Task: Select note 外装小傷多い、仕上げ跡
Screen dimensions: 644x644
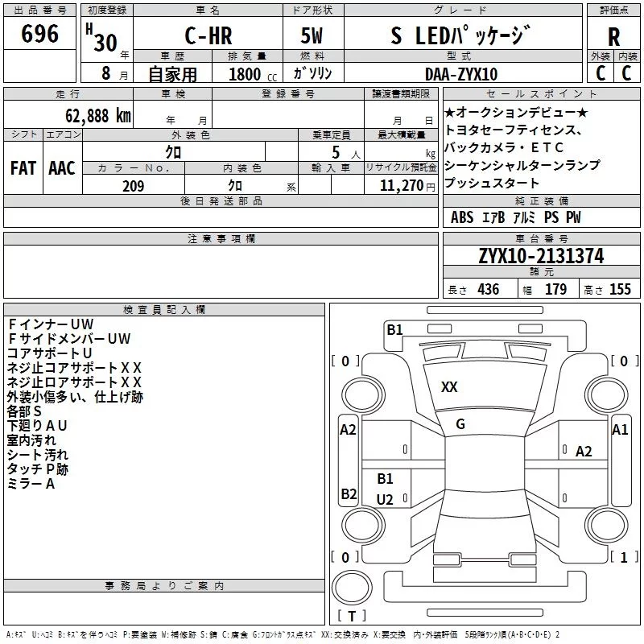Action: point(75,397)
